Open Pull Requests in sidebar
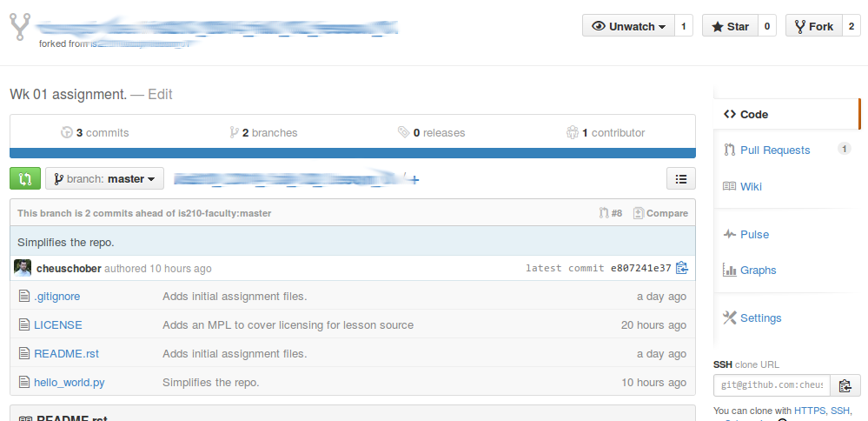868x421 pixels. (775, 150)
